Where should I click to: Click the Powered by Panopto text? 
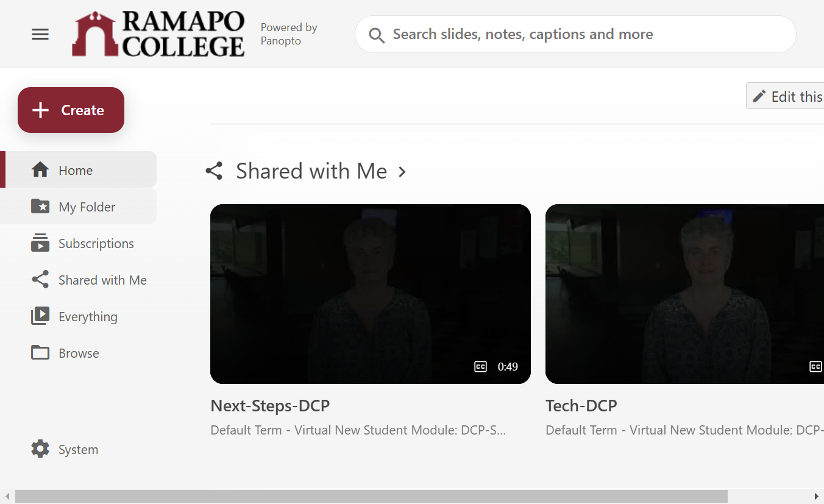289,34
